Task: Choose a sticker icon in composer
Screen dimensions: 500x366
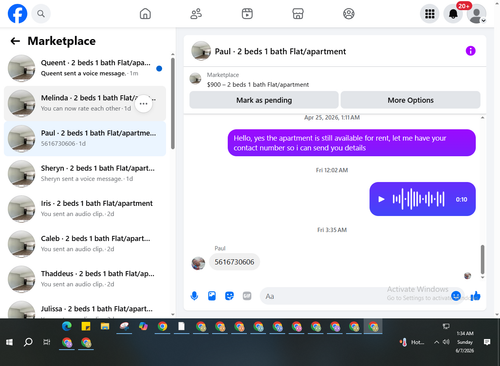Action: [x=229, y=296]
